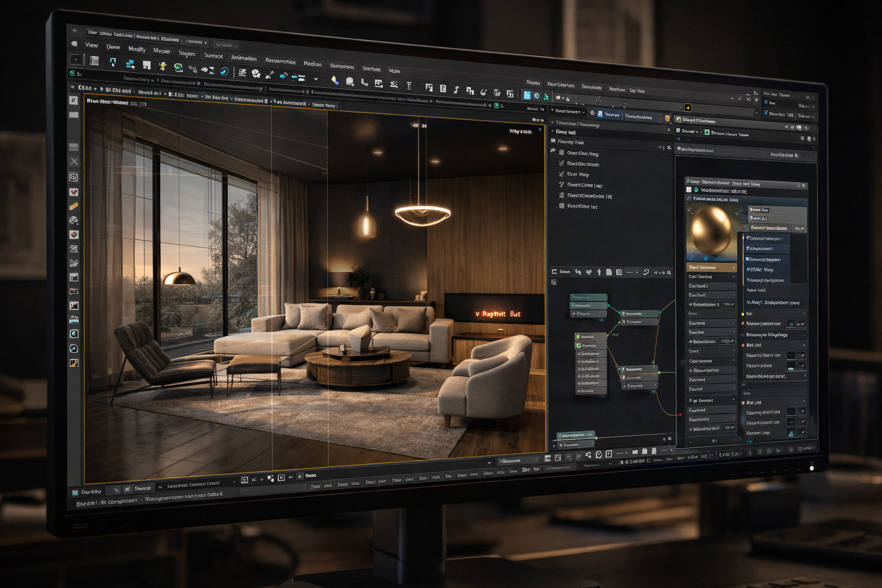This screenshot has height=588, width=882.
Task: Switch to the Modify menu tab
Action: point(137,50)
